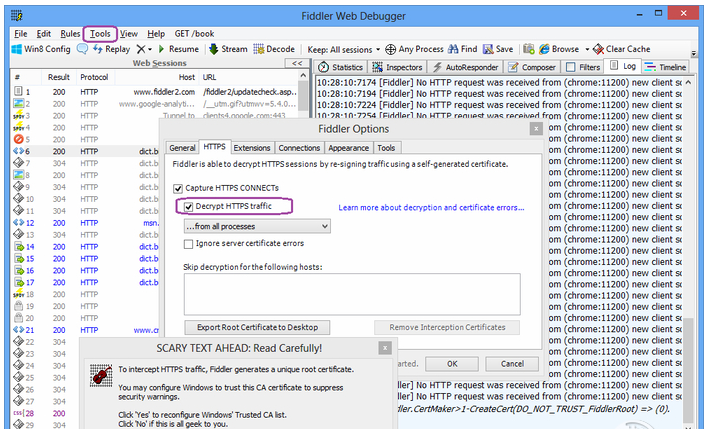Open the decryption and certificate errors link
Screen dimensions: 706x429
[x=431, y=208]
